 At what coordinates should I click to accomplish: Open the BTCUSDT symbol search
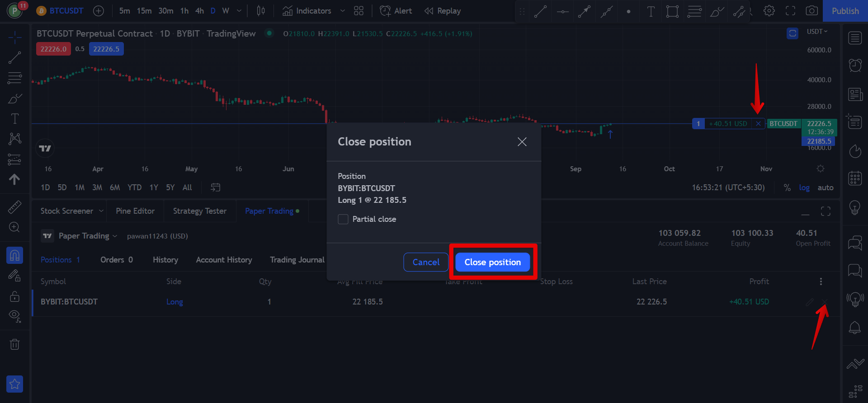pos(61,11)
